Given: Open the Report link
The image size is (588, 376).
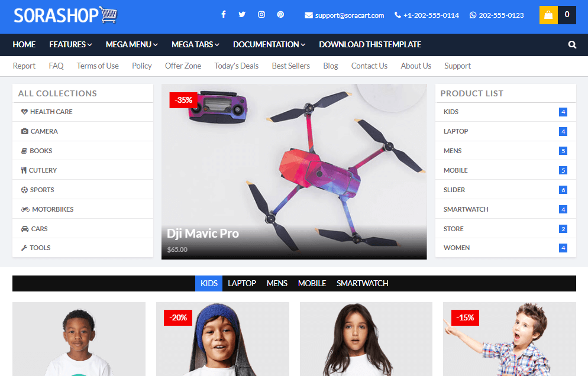Looking at the screenshot, I should tap(24, 66).
